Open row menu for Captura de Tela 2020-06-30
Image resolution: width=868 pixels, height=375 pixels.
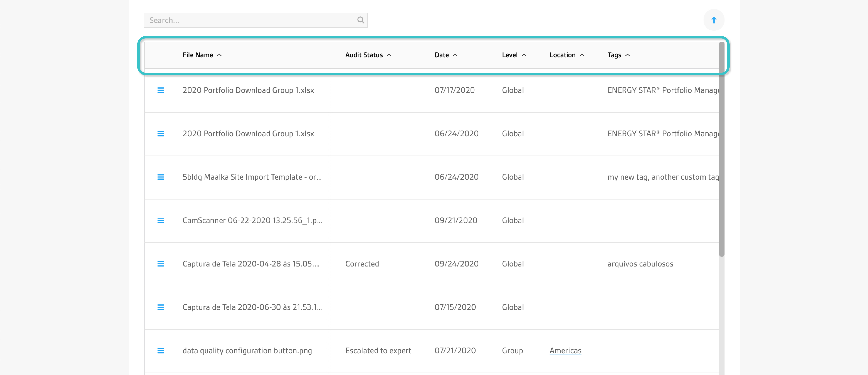coord(161,308)
